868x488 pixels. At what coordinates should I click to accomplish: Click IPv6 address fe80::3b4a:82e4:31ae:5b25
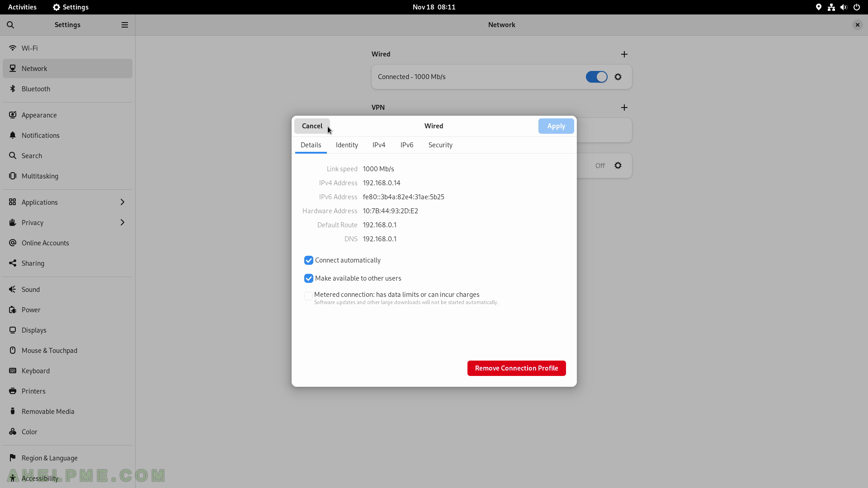click(404, 197)
